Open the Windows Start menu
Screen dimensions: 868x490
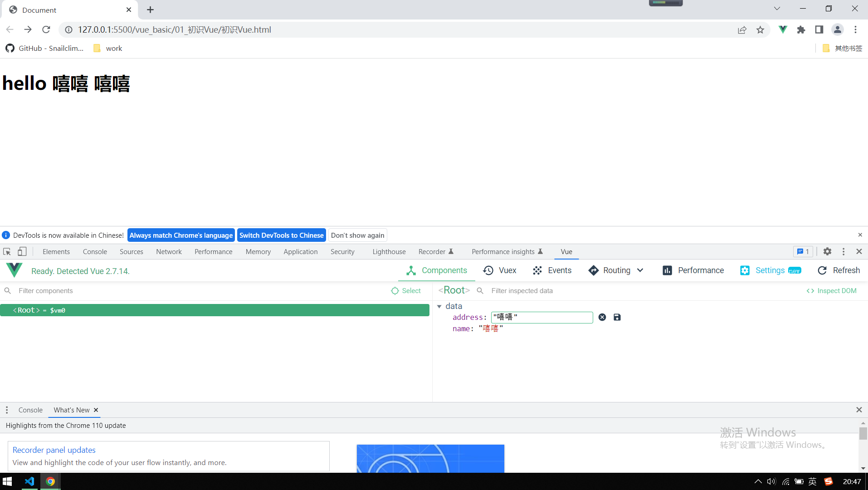(7, 481)
